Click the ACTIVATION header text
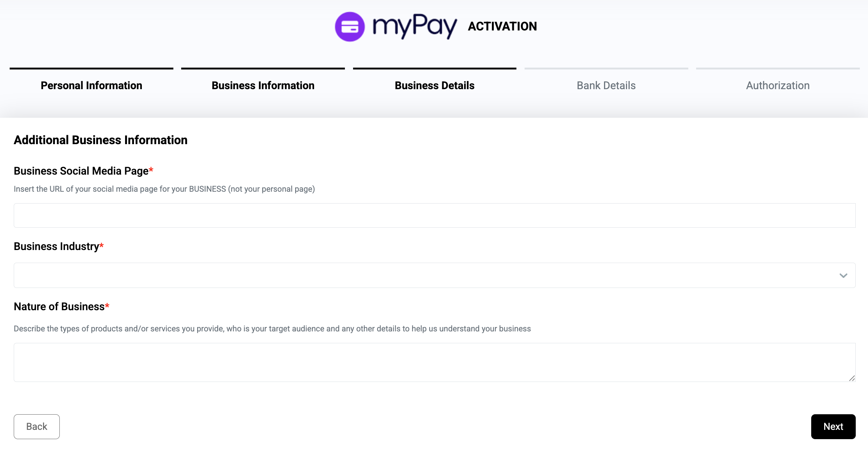The height and width of the screenshot is (454, 868). click(502, 26)
